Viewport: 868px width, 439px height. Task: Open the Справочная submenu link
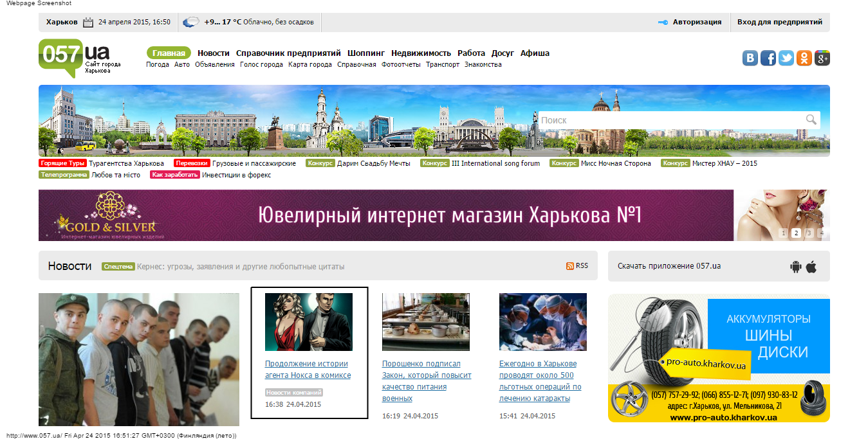(356, 64)
